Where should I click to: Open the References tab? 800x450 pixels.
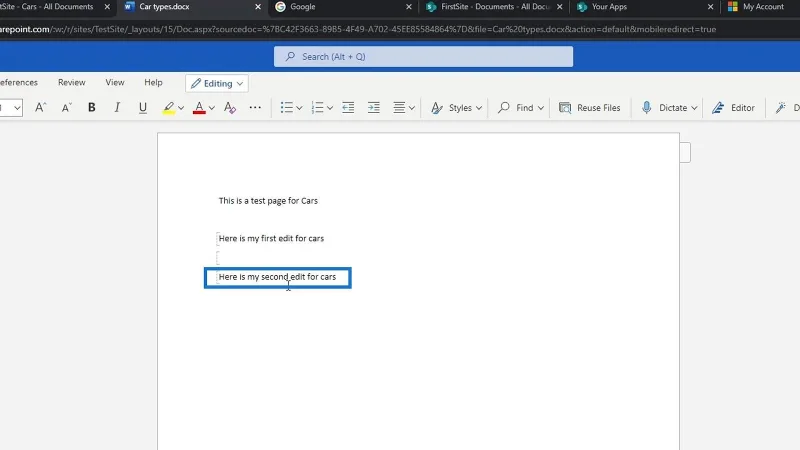(x=18, y=82)
